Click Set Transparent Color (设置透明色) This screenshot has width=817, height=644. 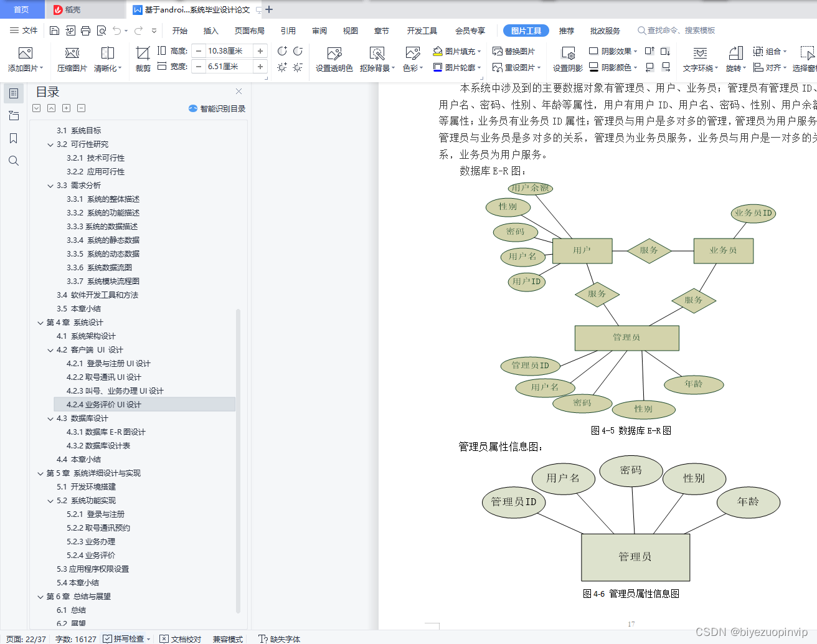click(x=334, y=59)
